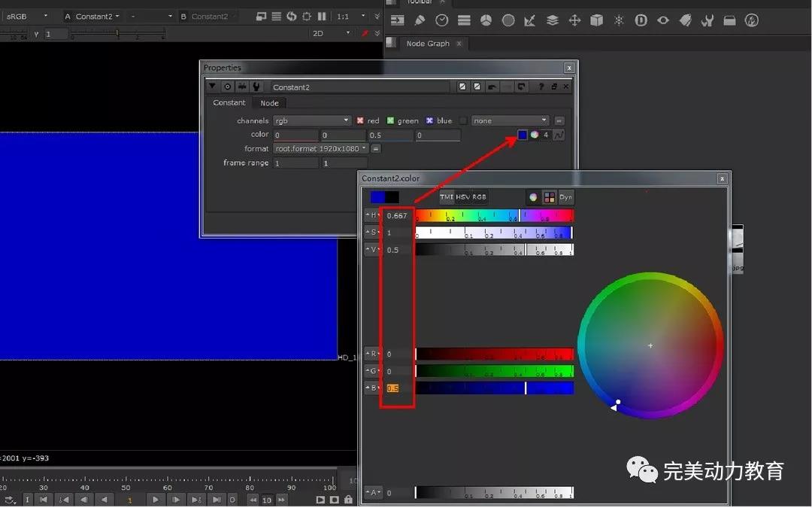The height and width of the screenshot is (508, 812).
Task: Open the MetaData nodes menu (tag icon)
Action: point(685,20)
